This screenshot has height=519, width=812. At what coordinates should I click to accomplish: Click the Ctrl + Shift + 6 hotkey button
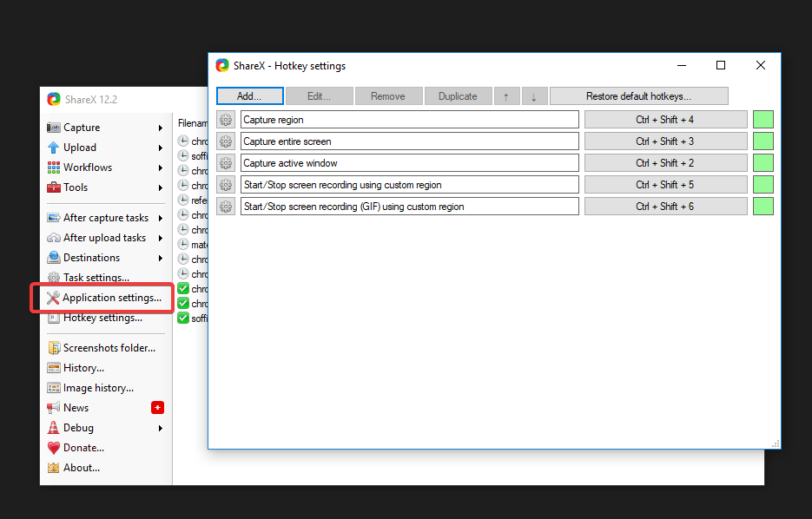tap(665, 207)
